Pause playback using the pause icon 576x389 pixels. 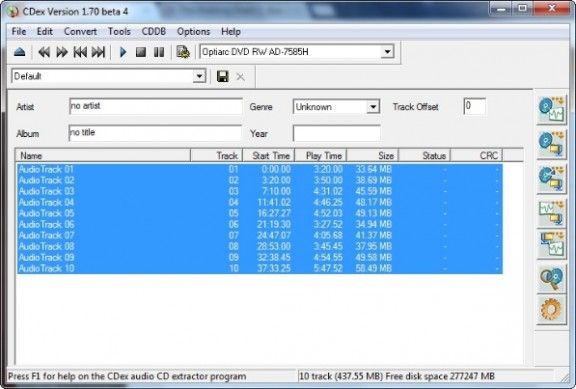[x=159, y=52]
